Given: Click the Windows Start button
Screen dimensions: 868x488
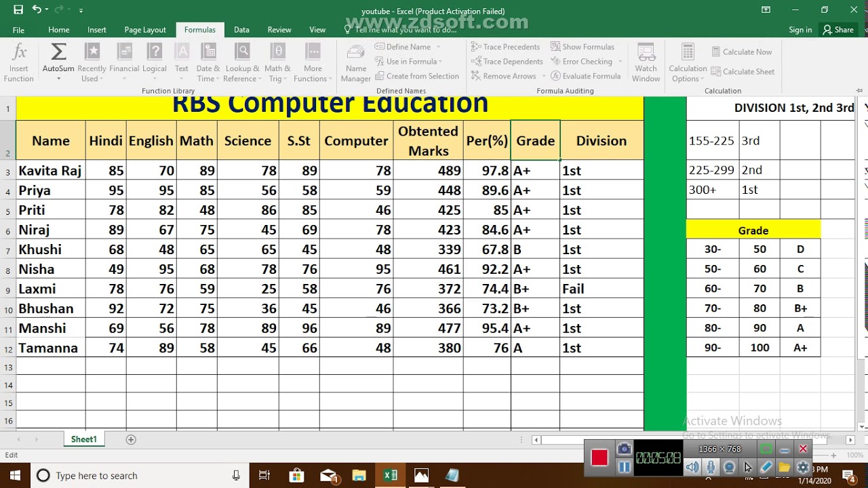Looking at the screenshot, I should (15, 475).
